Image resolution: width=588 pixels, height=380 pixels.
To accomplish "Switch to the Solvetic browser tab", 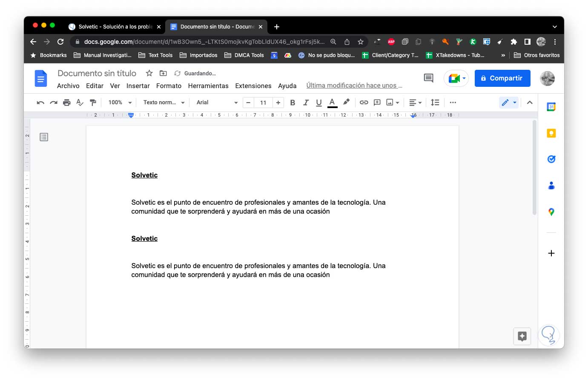I will (x=115, y=26).
